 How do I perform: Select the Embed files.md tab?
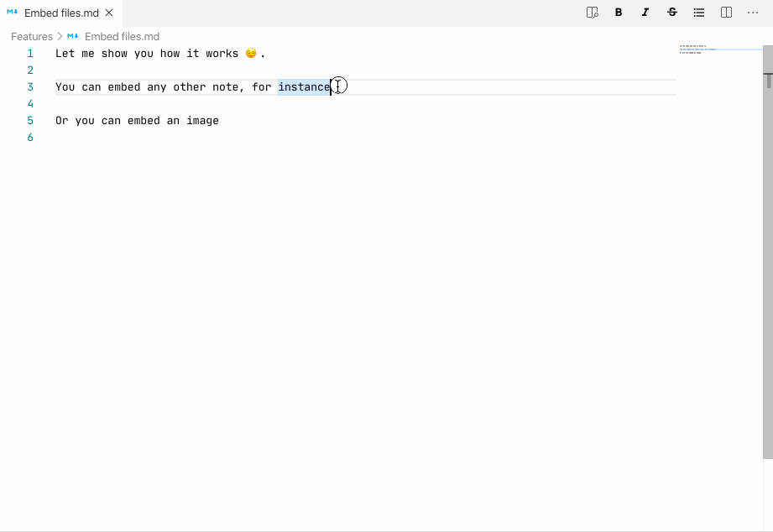pos(60,13)
